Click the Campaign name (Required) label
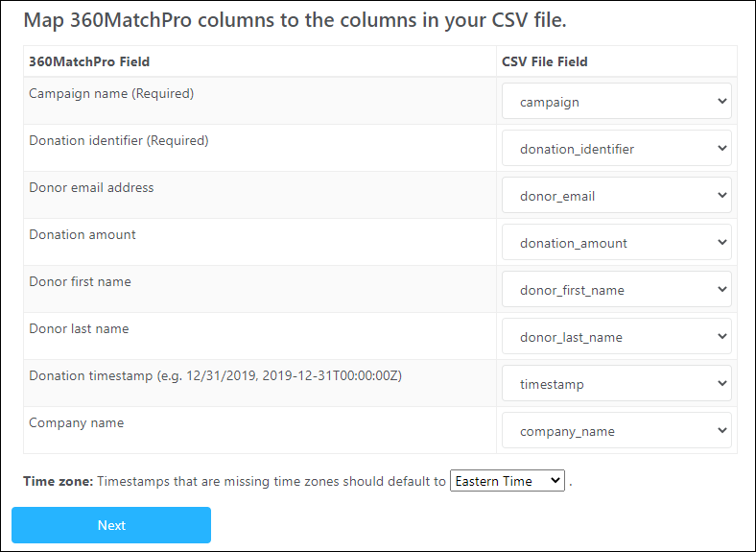The width and height of the screenshot is (756, 552). point(111,94)
